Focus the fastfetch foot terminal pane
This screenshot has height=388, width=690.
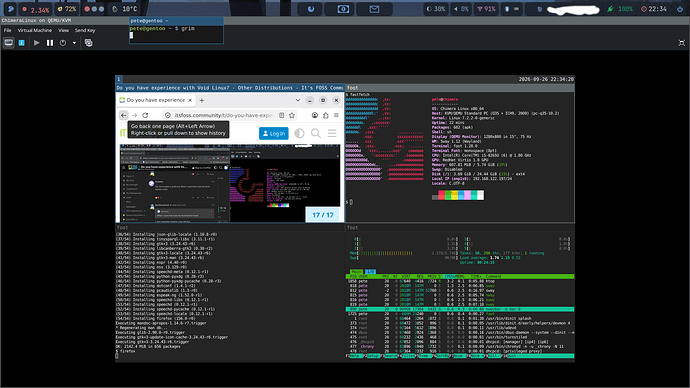460,154
